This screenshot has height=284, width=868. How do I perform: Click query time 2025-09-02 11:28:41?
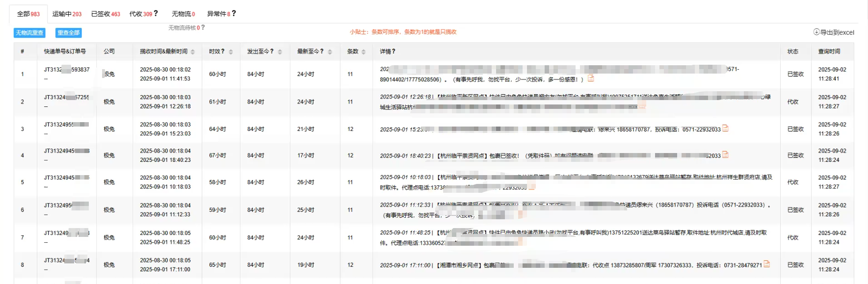[832, 74]
